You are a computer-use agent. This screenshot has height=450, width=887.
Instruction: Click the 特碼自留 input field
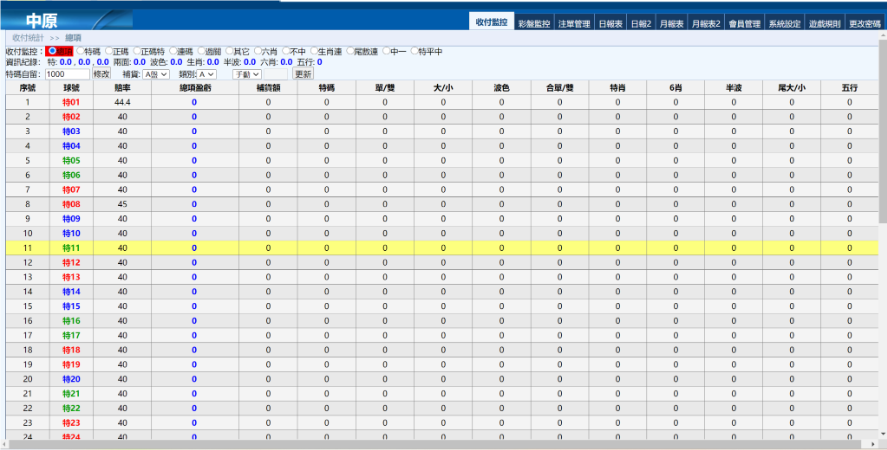point(67,74)
